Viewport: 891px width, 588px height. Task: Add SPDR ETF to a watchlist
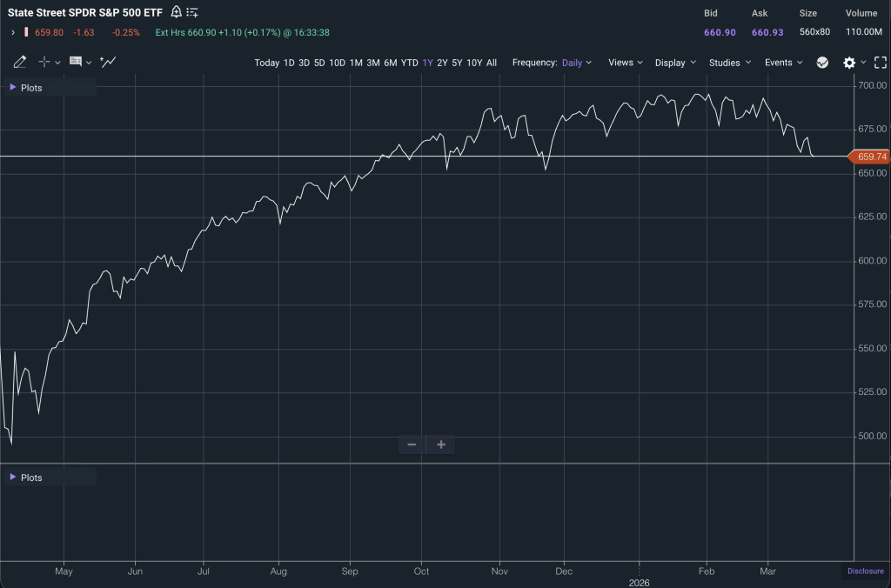[x=192, y=12]
